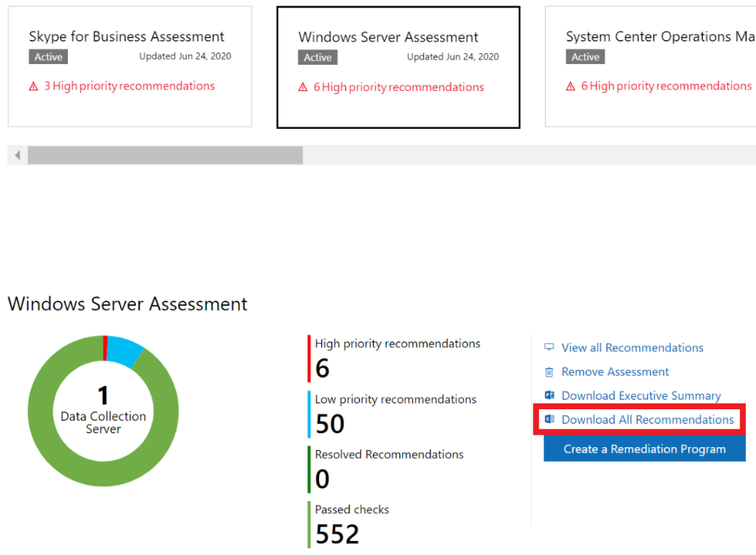Image resolution: width=756 pixels, height=555 pixels.
Task: Click the monitor icon beside View all Recommendations
Action: point(549,348)
